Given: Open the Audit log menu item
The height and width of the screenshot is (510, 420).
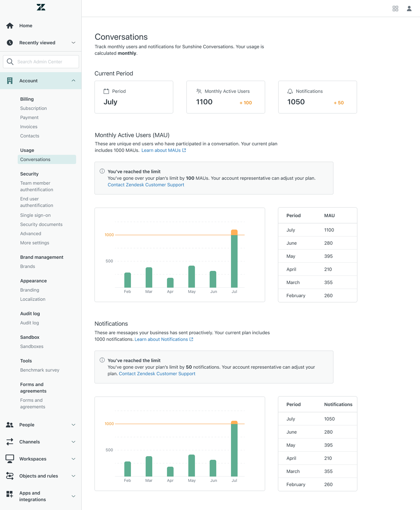Looking at the screenshot, I should coord(30,323).
